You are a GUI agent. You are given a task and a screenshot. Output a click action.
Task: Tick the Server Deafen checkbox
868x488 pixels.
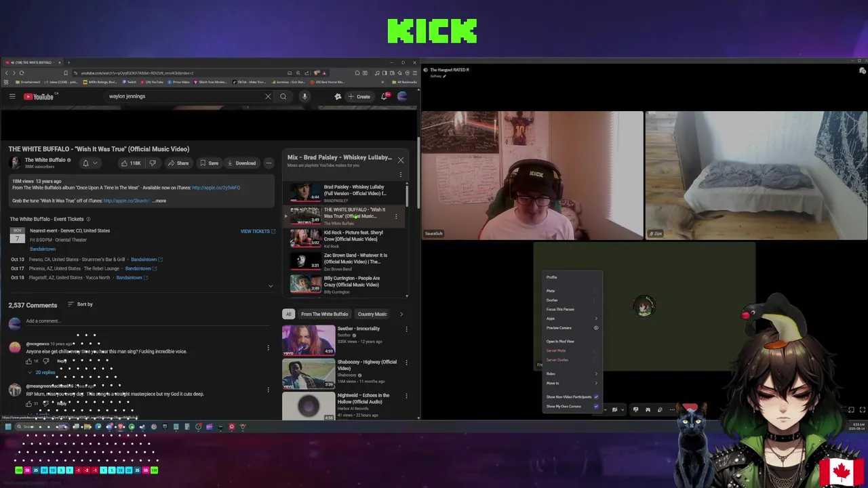tap(596, 360)
